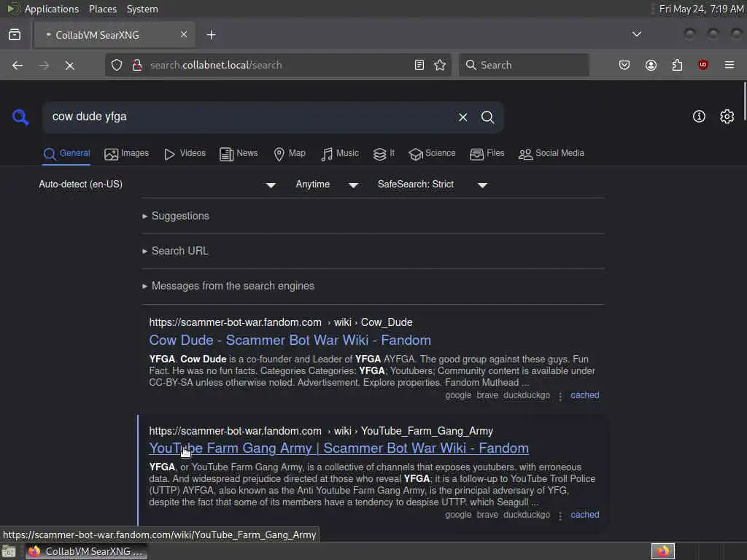Switch to Files category tab

[487, 154]
